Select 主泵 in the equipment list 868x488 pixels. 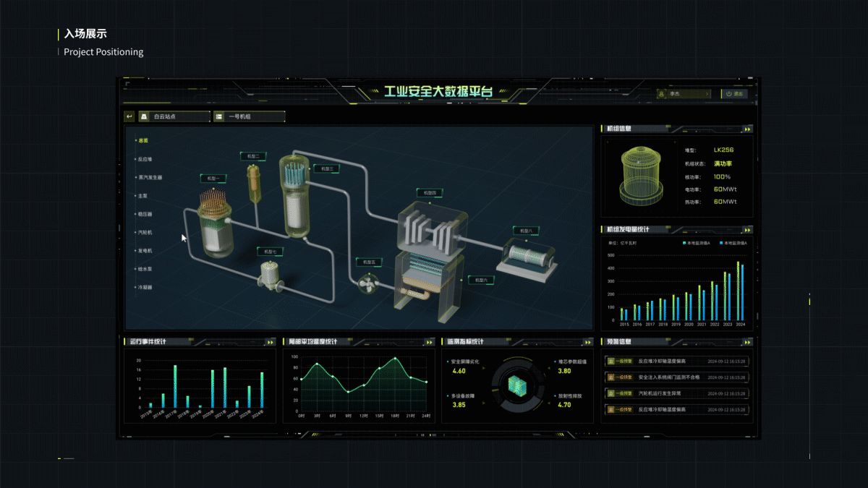[x=142, y=196]
